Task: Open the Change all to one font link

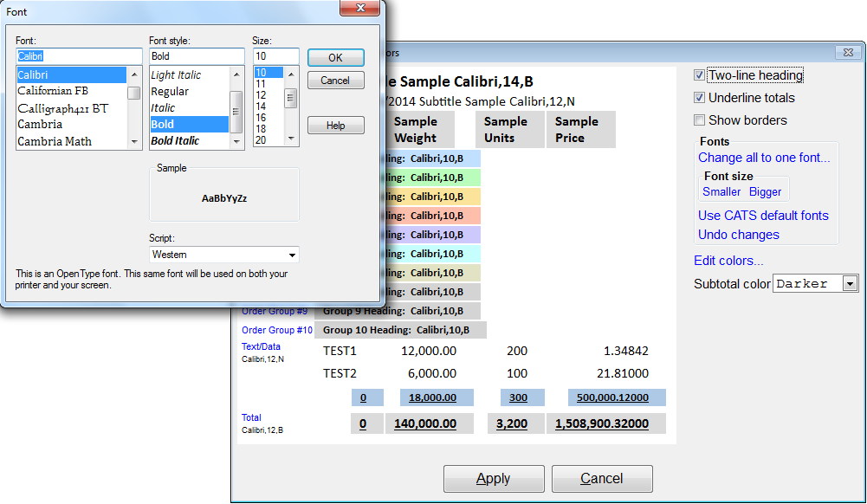Action: click(x=764, y=158)
